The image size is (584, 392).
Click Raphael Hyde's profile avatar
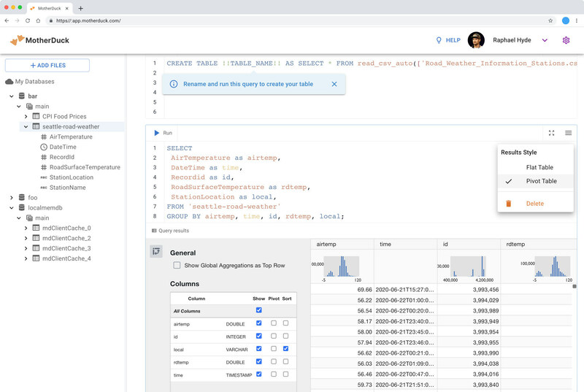coord(476,40)
